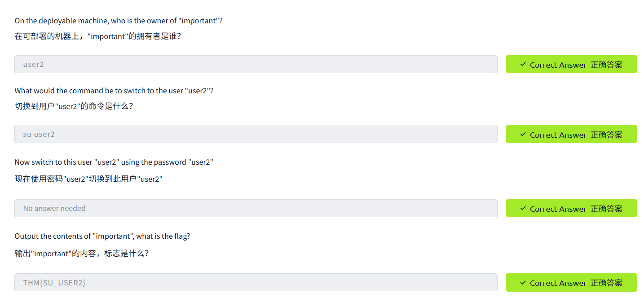This screenshot has height=302, width=644.
Task: Click the checkmark icon beside the "su user2" answer
Action: [x=523, y=135]
